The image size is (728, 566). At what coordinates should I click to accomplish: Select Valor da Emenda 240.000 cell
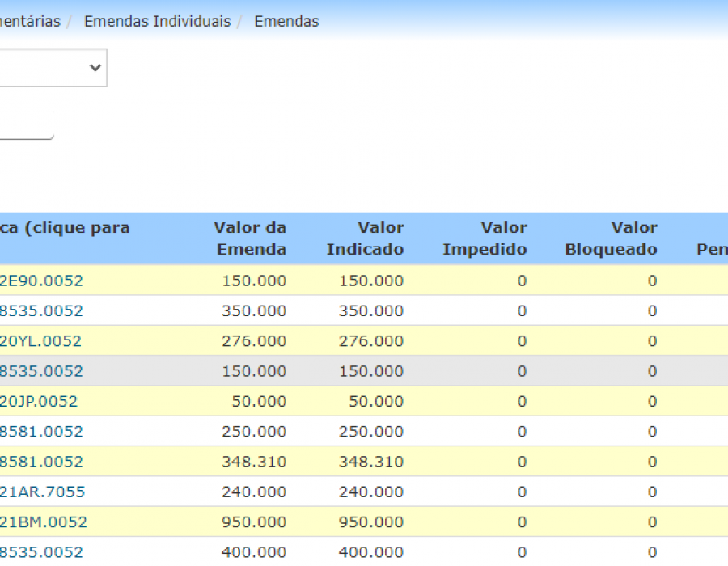pyautogui.click(x=254, y=492)
